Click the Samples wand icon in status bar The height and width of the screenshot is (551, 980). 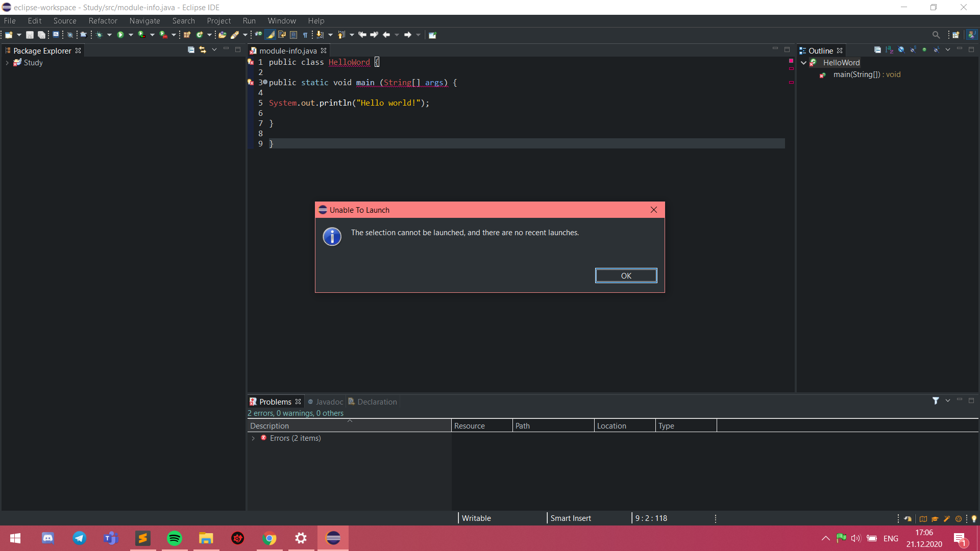click(x=947, y=519)
